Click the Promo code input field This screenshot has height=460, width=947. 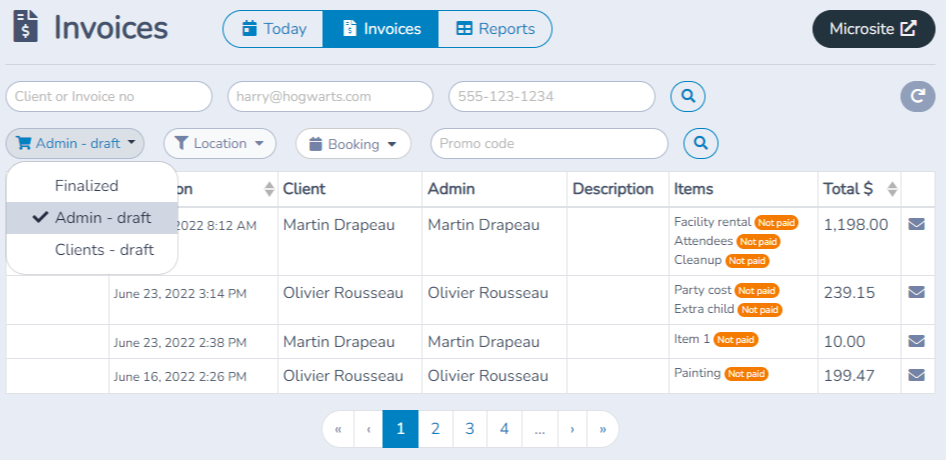point(550,144)
